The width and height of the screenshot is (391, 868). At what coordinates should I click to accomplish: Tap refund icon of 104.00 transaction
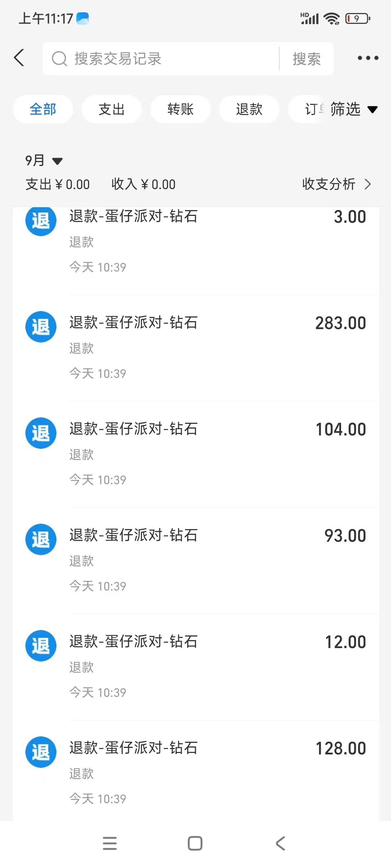coord(41,433)
